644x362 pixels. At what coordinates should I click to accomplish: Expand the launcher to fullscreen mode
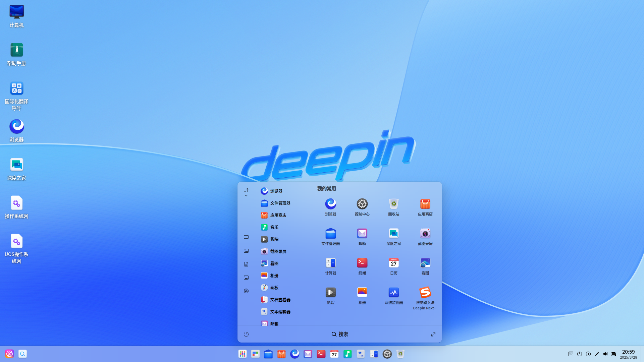433,334
